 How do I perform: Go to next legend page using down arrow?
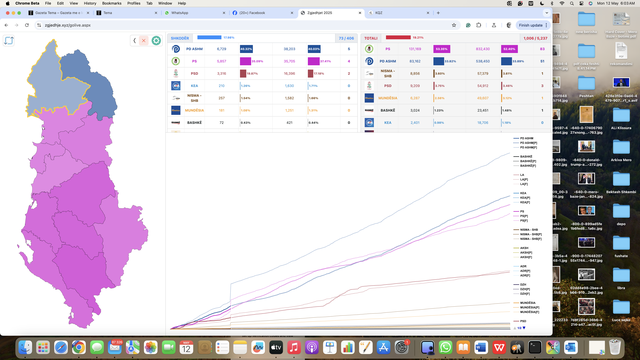pyautogui.click(x=524, y=328)
